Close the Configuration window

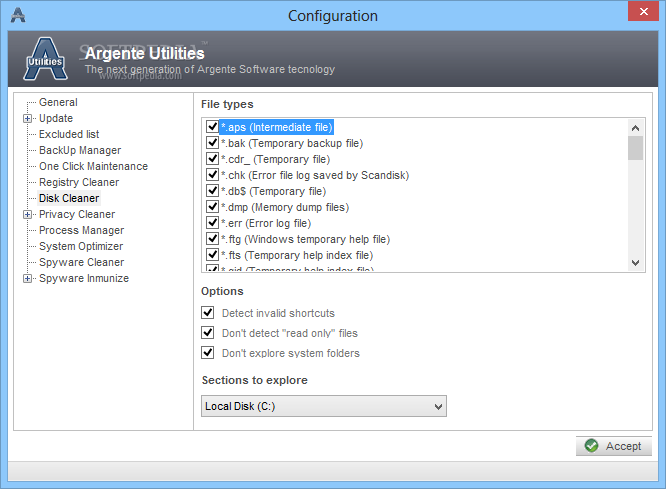tap(643, 11)
